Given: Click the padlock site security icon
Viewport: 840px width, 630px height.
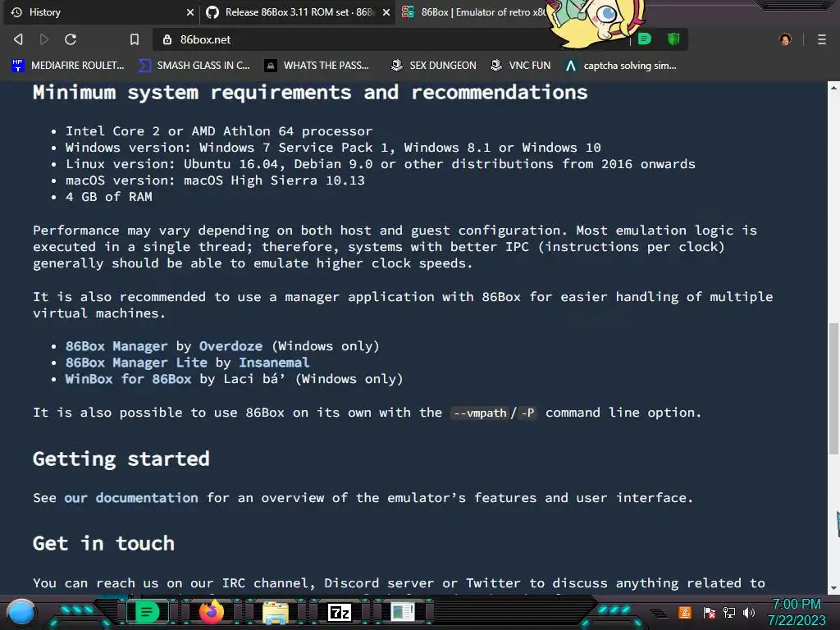Looking at the screenshot, I should (167, 39).
